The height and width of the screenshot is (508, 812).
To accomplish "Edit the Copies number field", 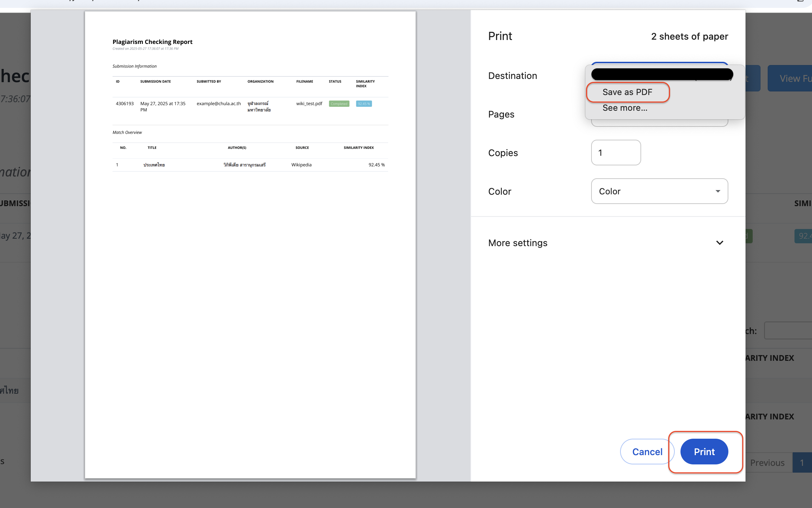I will point(616,153).
